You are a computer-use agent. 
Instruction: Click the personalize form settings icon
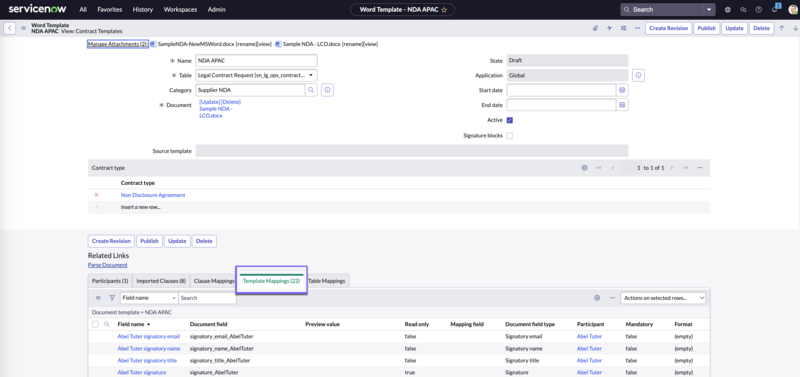tap(623, 28)
